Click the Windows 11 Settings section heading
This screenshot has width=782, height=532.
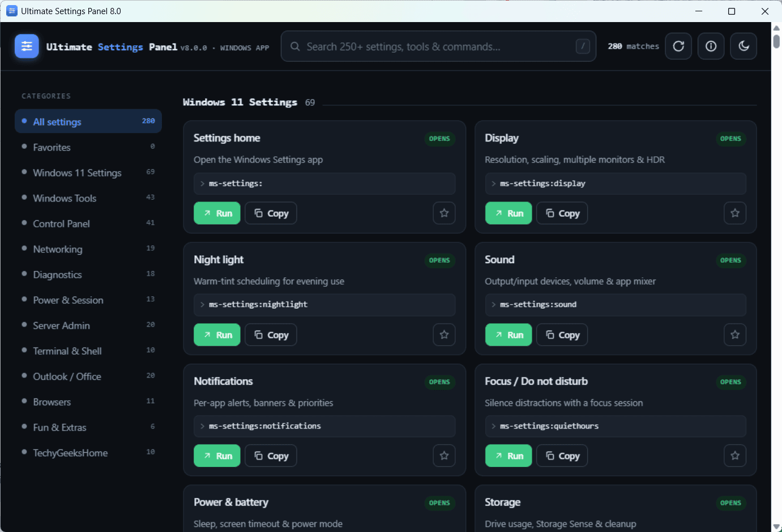240,102
